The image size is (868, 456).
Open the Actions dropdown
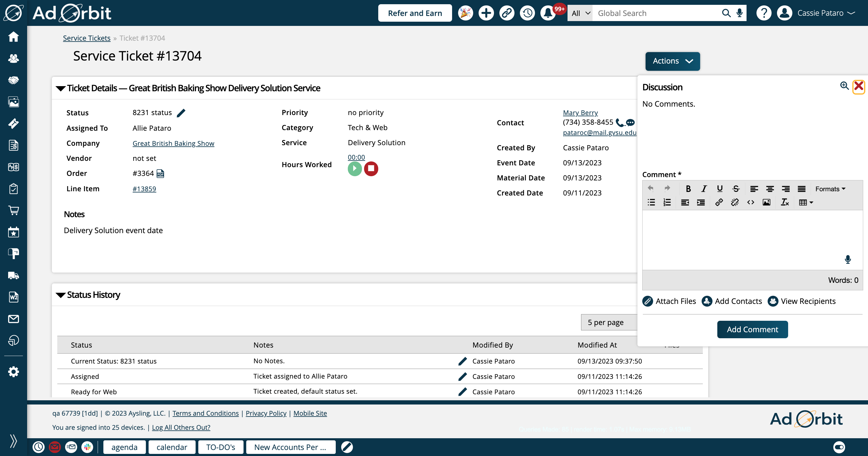pos(672,61)
